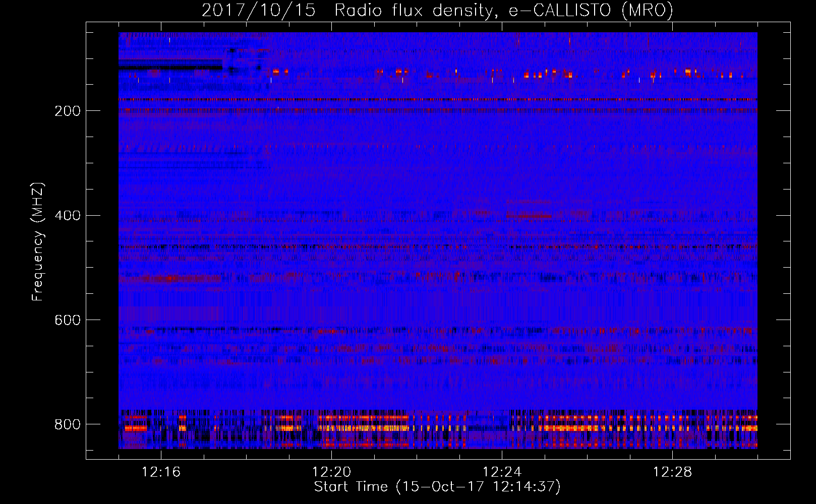Click the 600 frequency tick label
Image resolution: width=816 pixels, height=504 pixels.
coord(67,320)
